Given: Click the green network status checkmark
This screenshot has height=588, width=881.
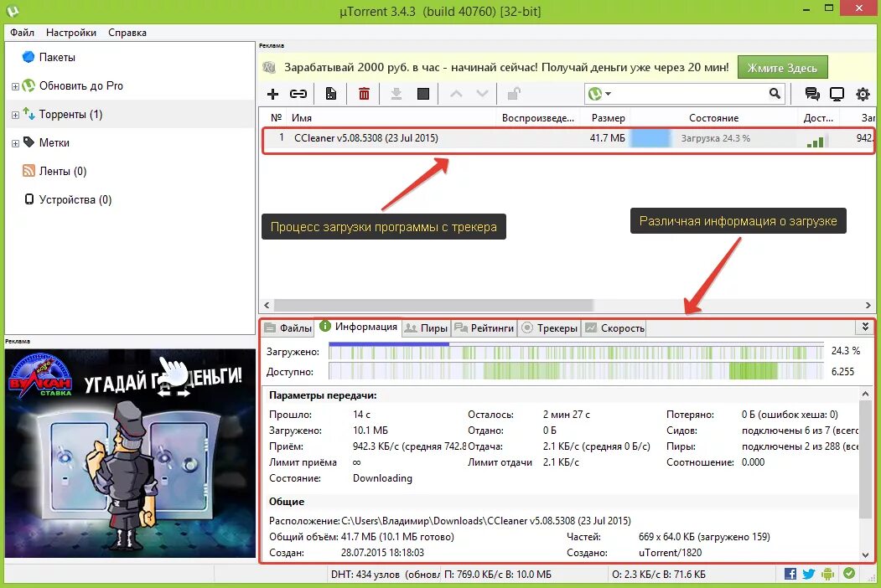Looking at the screenshot, I should (849, 574).
